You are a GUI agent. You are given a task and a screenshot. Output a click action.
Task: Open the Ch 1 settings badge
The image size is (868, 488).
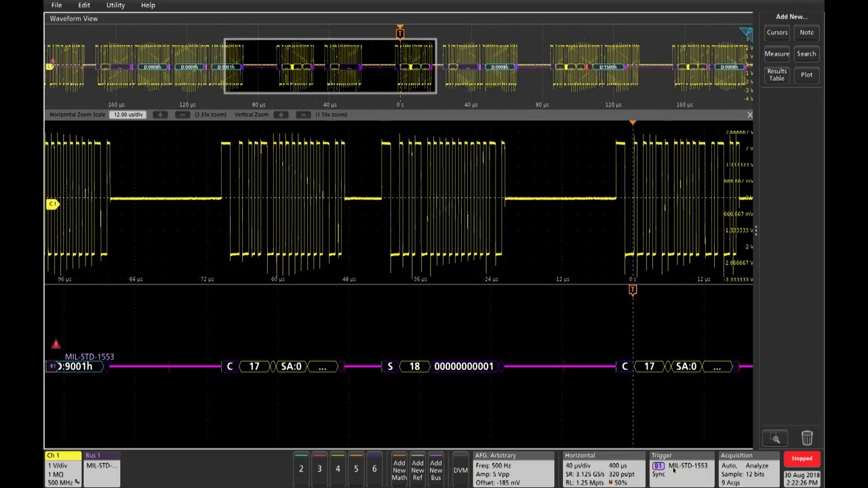coord(62,469)
